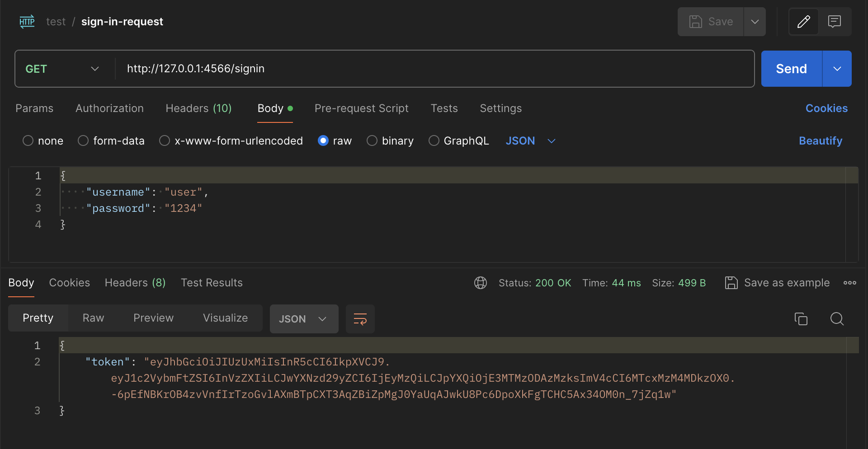Switch to the Params tab
The image size is (868, 449).
(34, 108)
